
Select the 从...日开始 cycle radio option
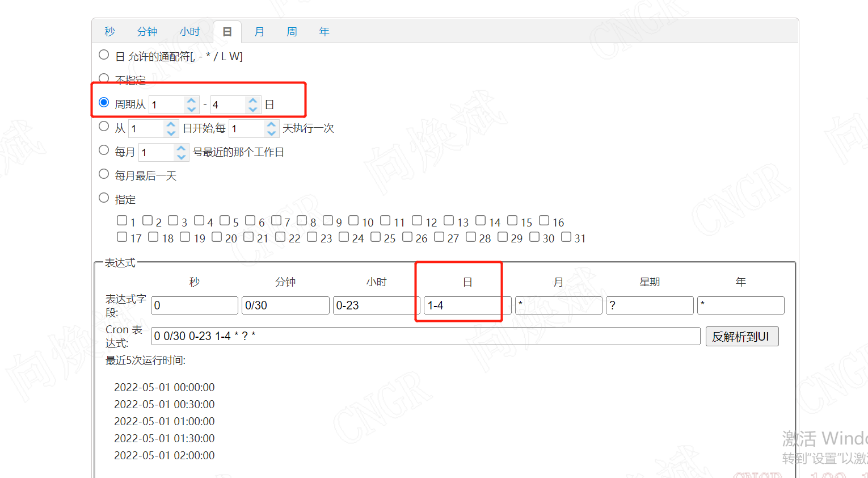click(103, 125)
